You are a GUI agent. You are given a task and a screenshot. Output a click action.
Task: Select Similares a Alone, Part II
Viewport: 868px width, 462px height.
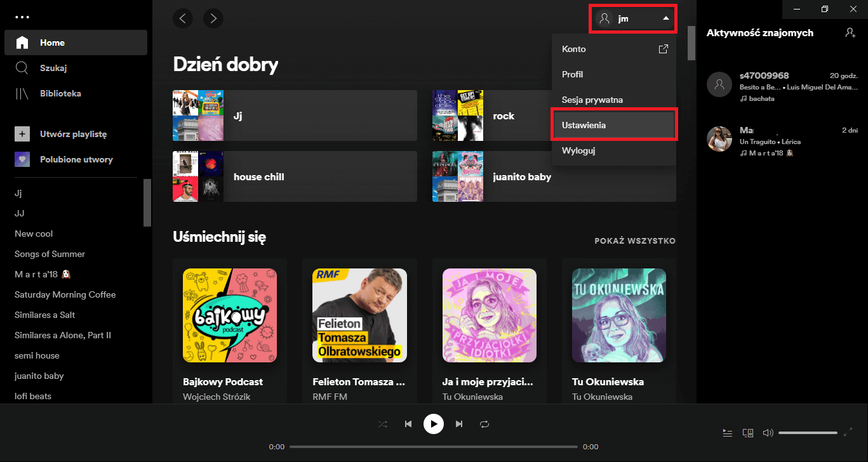[63, 335]
